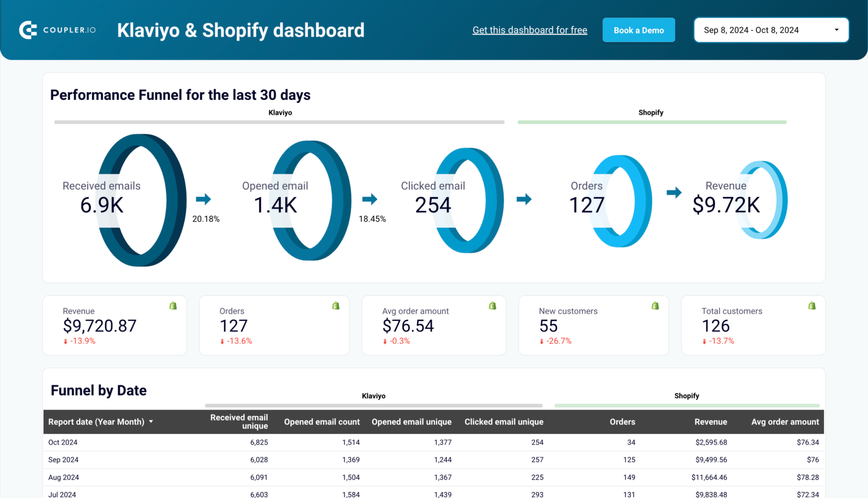The width and height of the screenshot is (868, 498).
Task: Click the Book a Demo button
Action: coord(638,30)
